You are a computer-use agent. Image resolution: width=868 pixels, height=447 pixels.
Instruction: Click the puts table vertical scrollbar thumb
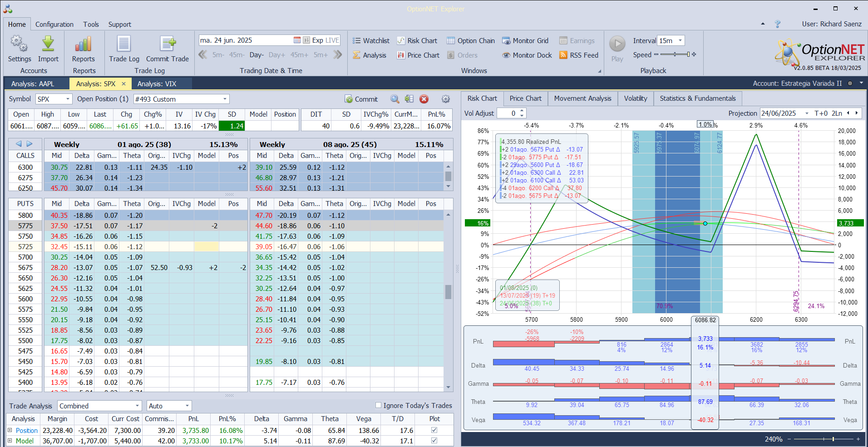tap(448, 292)
